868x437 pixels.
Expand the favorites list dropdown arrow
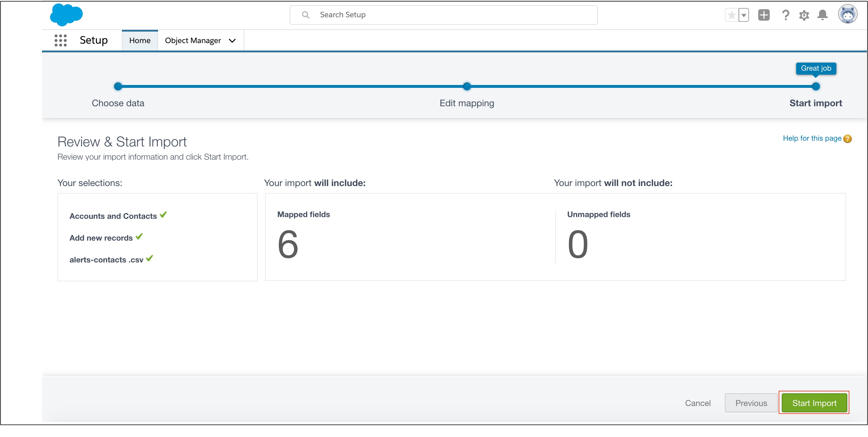[744, 15]
